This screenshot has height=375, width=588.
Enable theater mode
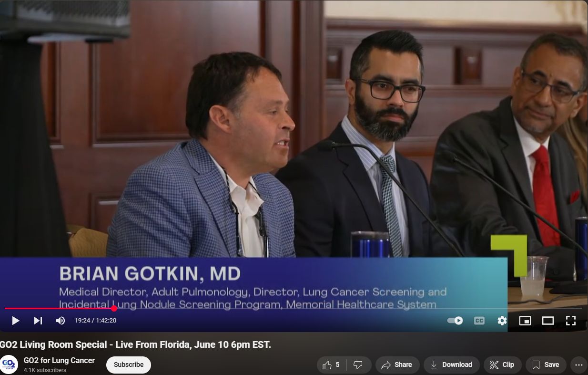coord(547,321)
